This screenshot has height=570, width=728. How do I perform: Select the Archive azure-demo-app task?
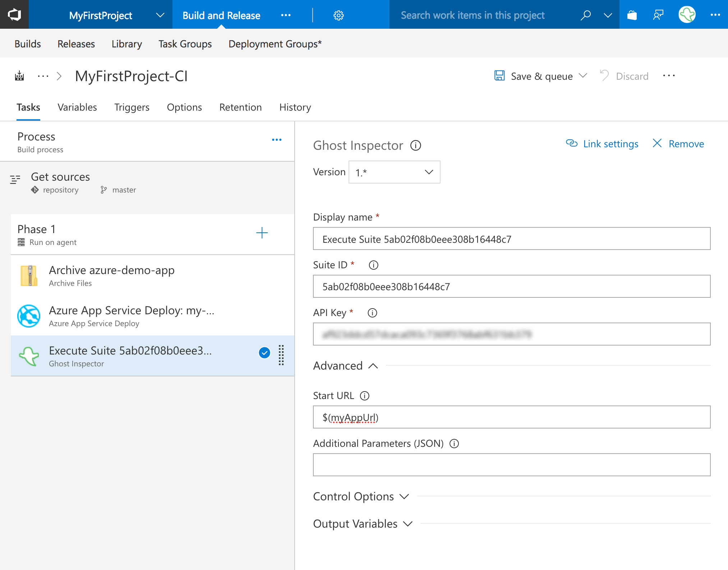[153, 275]
